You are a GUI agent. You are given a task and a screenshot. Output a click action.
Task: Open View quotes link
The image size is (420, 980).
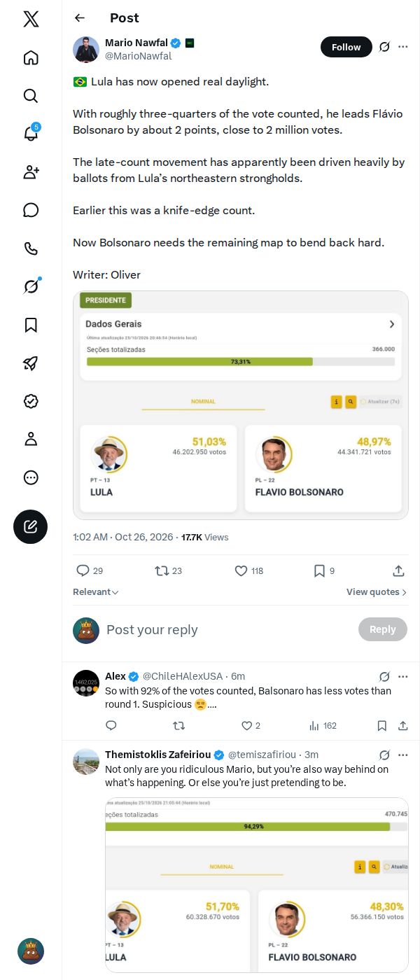[x=377, y=592]
